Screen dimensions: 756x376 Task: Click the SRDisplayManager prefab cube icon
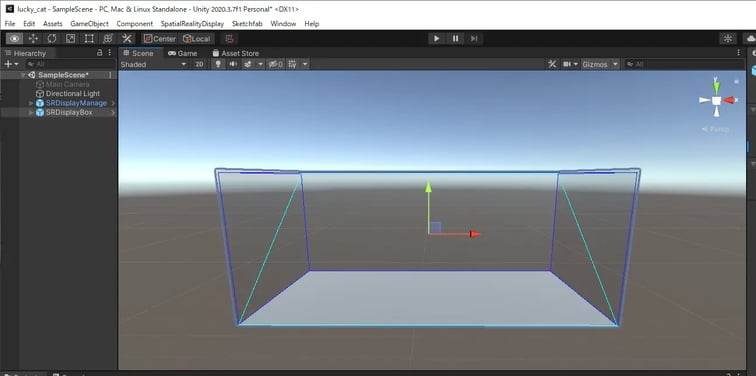40,103
